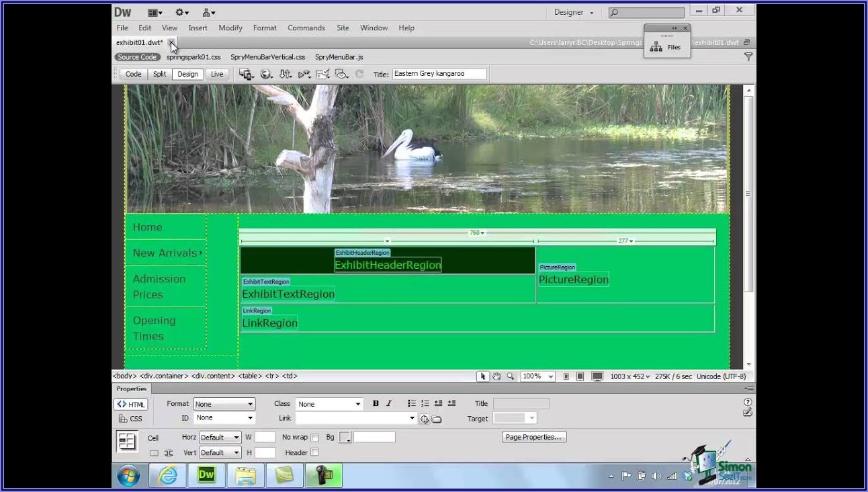Click Preview in Browser globe icon
Viewport: 868px width, 492px height.
click(x=267, y=74)
